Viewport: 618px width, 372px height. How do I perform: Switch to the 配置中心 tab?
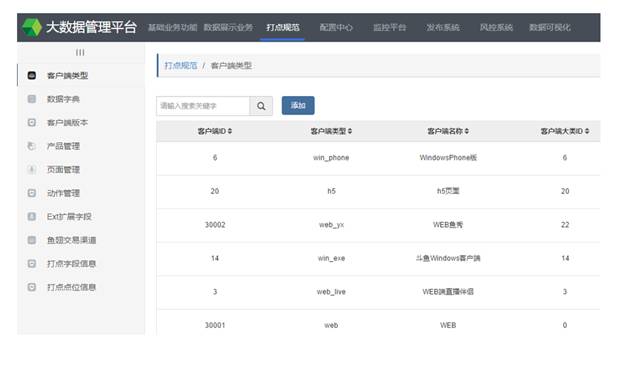(x=336, y=28)
